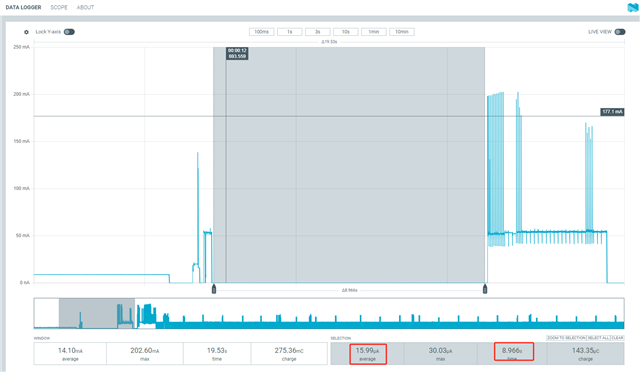Click the left selection handle marker
Viewport: 640px width, 372px height.
pyautogui.click(x=213, y=289)
